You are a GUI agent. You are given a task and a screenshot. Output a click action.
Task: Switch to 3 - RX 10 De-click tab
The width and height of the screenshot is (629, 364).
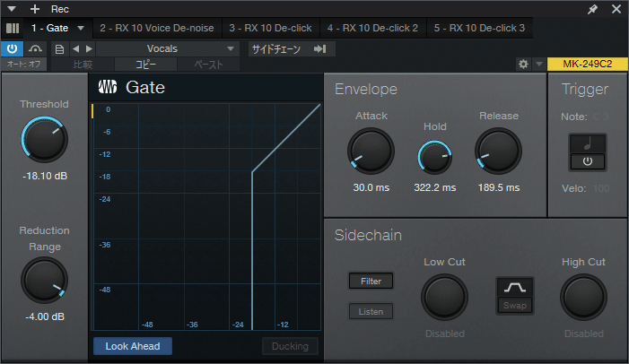[270, 28]
